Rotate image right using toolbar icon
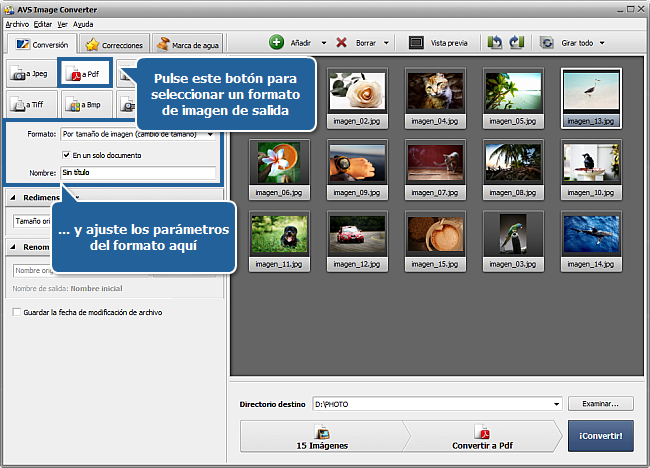This screenshot has width=650, height=468. (517, 42)
